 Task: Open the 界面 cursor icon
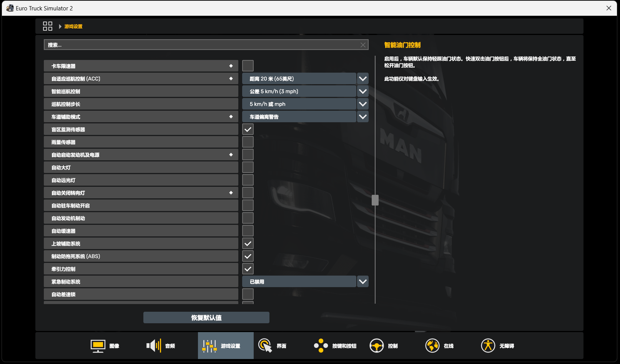pyautogui.click(x=265, y=346)
